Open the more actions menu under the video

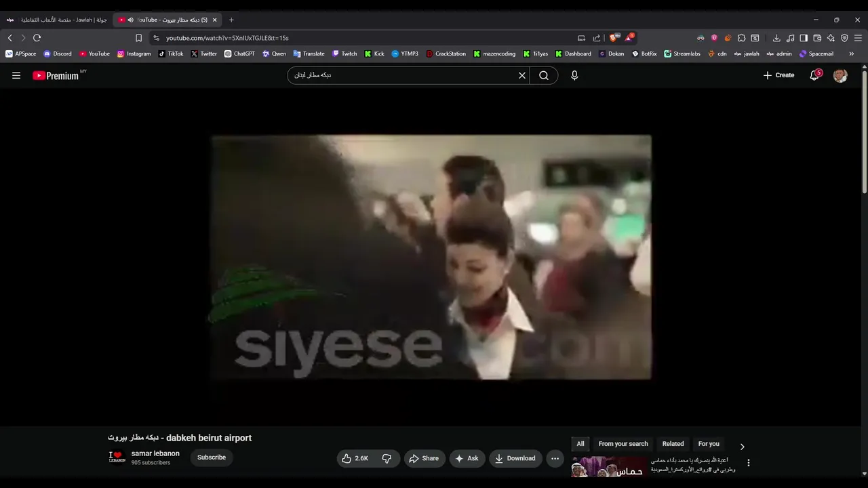coord(555,458)
